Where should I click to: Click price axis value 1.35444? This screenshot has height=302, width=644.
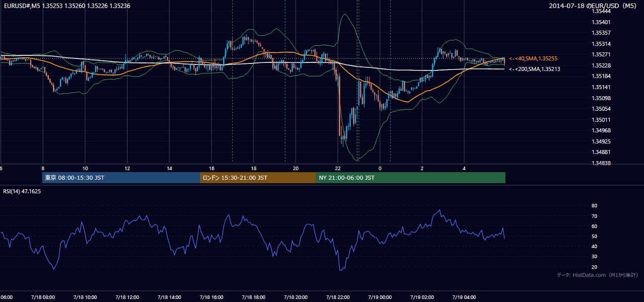pos(601,11)
